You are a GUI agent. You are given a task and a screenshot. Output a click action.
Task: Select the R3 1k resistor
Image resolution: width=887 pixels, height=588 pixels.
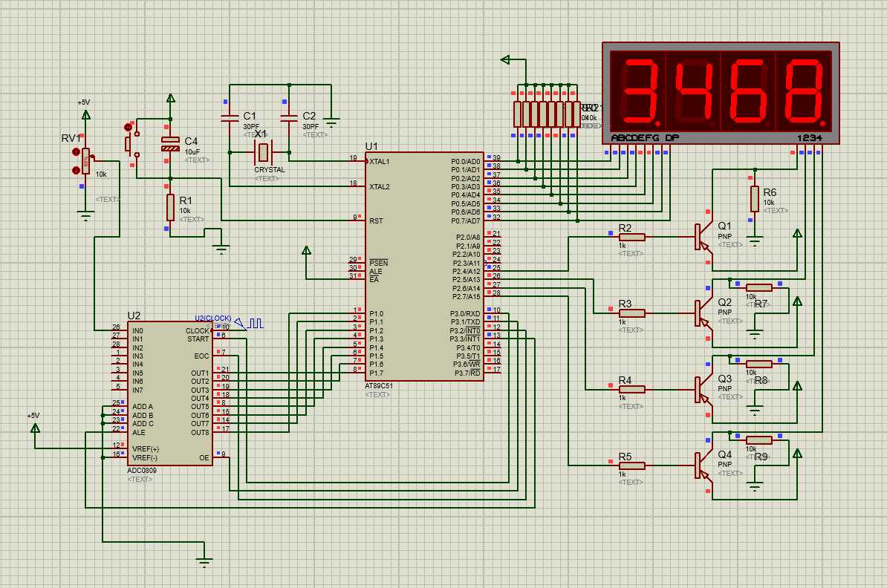click(632, 313)
